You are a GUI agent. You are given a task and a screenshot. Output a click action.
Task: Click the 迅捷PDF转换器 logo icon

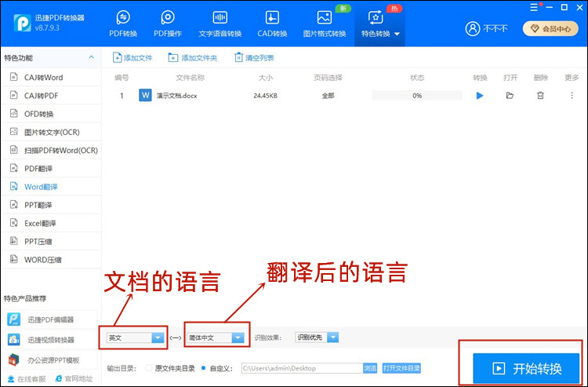22,23
